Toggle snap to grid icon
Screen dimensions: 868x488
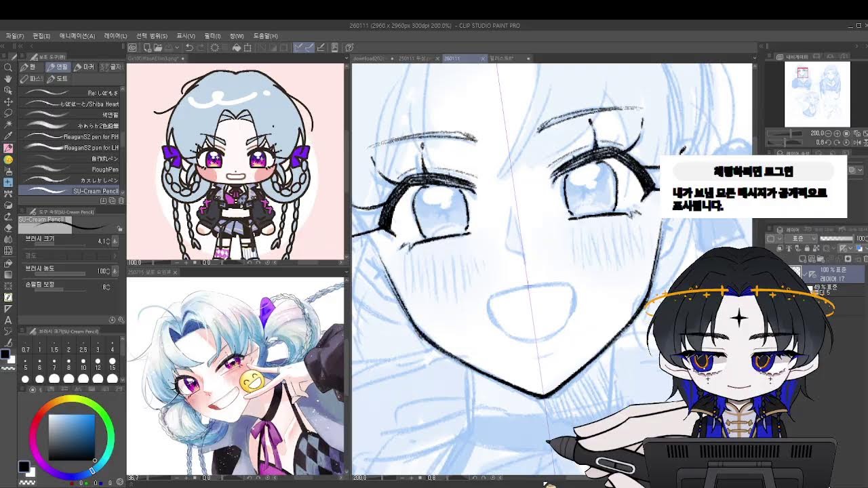322,47
